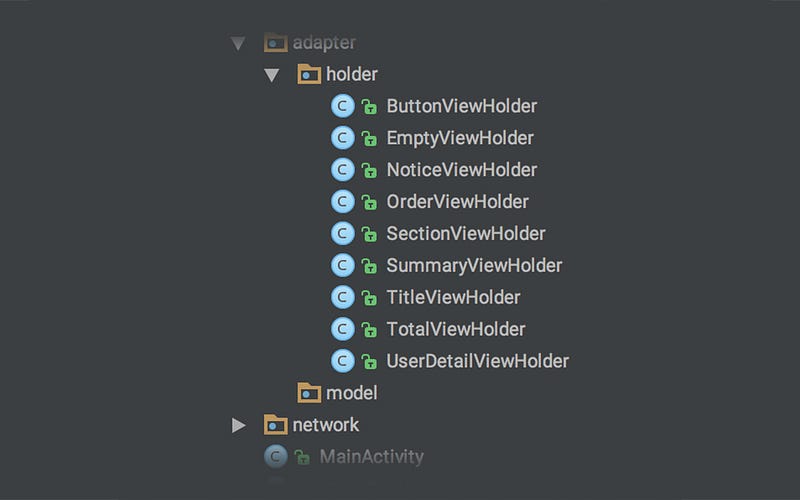Select the model package label
The width and height of the screenshot is (800, 500).
[x=352, y=393]
